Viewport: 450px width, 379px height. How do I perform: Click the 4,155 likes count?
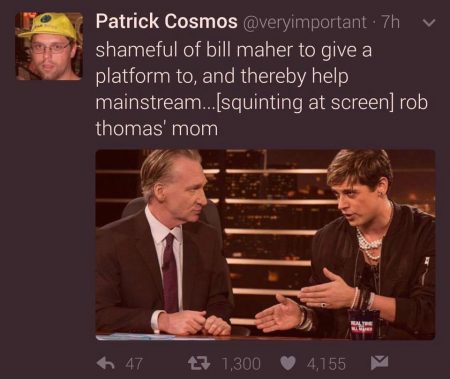click(326, 364)
